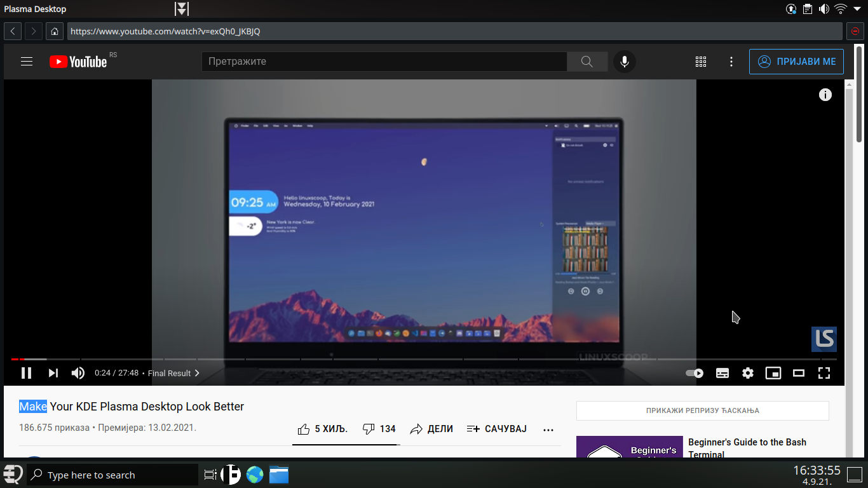
Task: Switch to miniplayer mode
Action: [x=773, y=373]
